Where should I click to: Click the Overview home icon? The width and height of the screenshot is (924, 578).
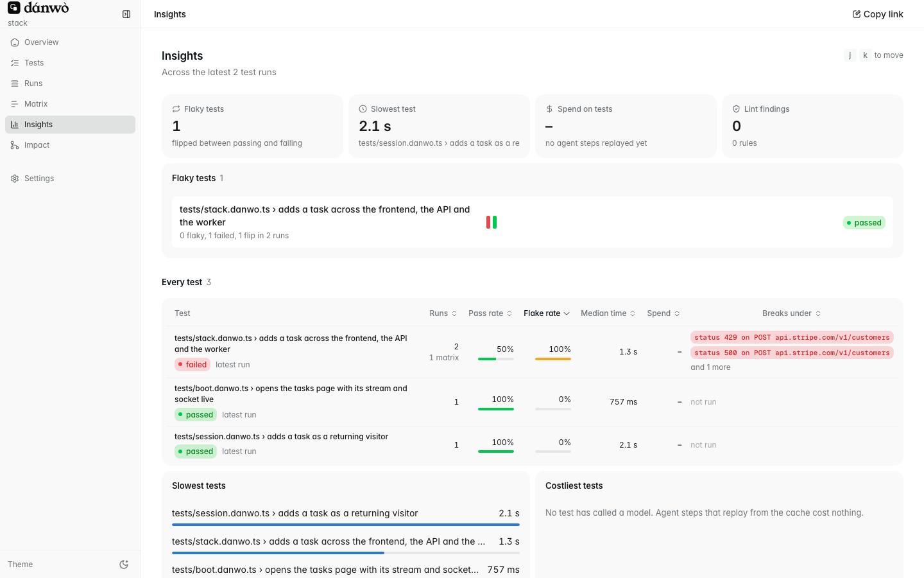15,42
